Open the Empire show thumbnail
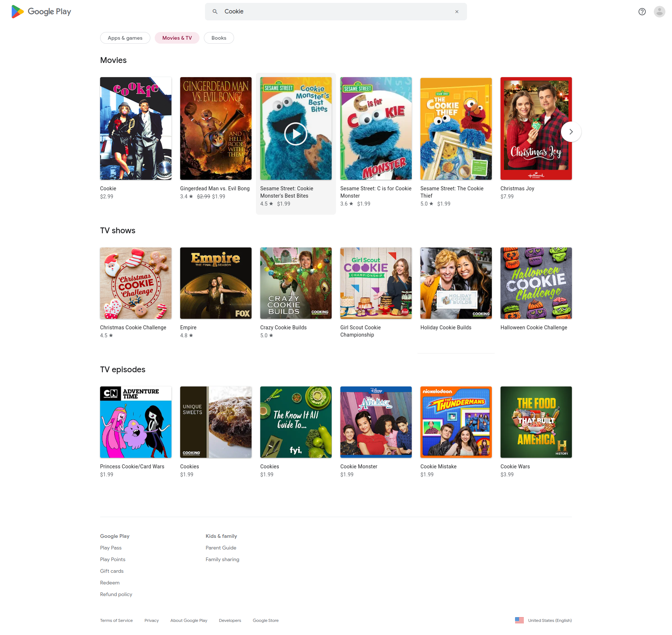 pos(216,283)
